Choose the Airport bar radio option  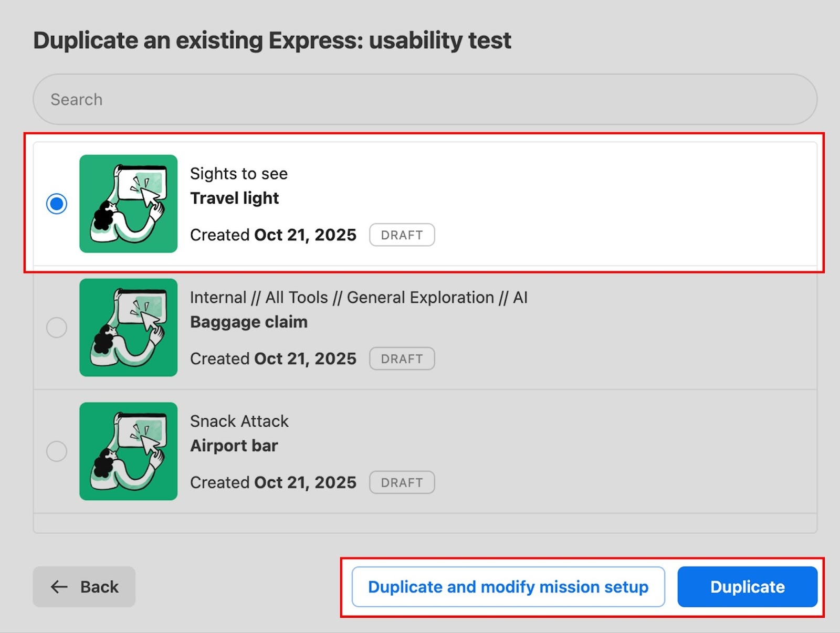tap(57, 451)
